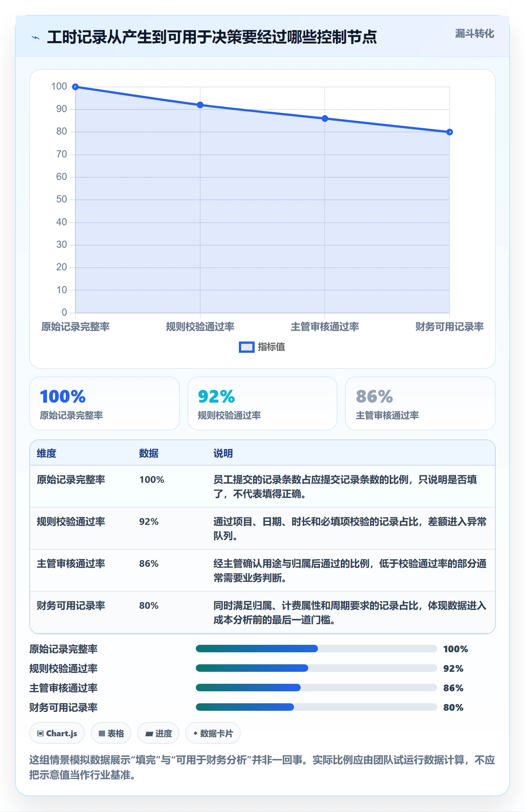Open the 92% 规则校验通过率 summary card
525x812 pixels.
[x=262, y=403]
